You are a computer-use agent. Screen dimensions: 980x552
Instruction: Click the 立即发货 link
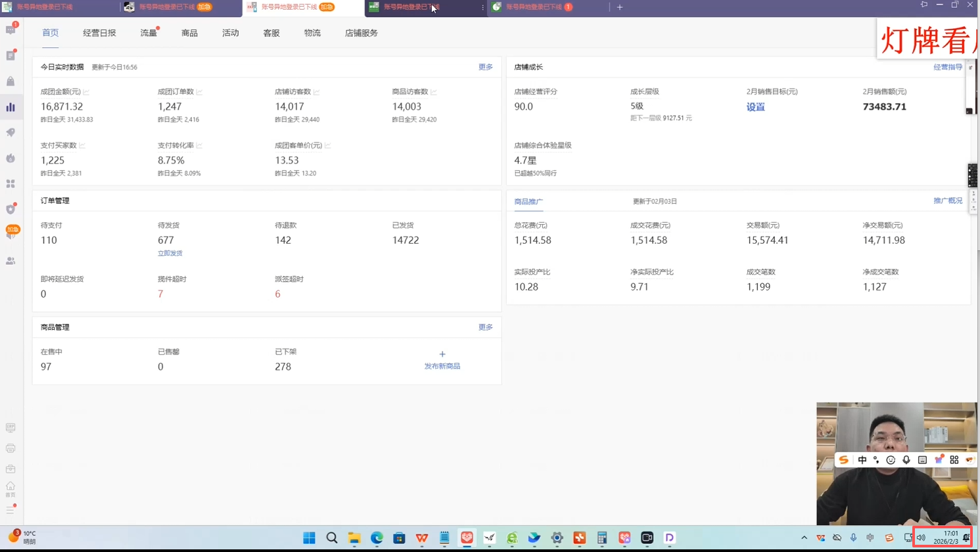[170, 253]
